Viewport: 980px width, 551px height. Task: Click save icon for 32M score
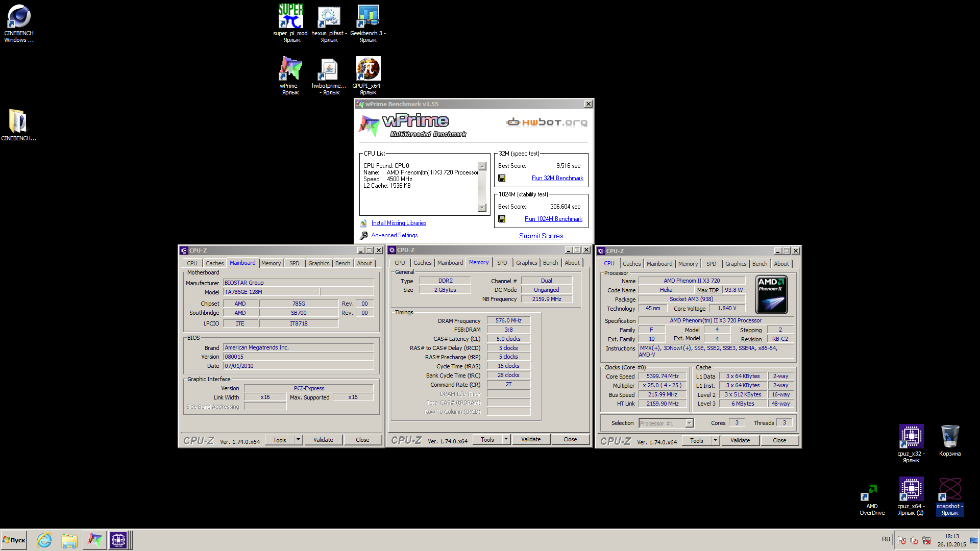[x=502, y=178]
